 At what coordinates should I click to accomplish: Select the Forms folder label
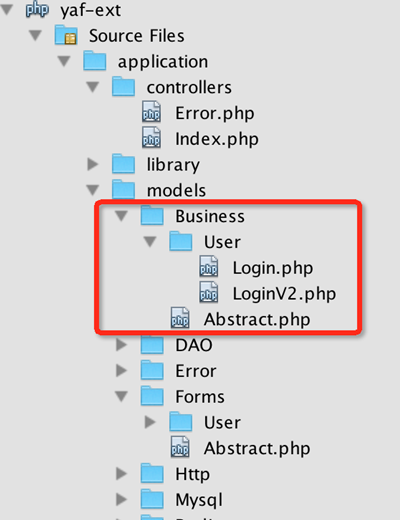click(200, 397)
